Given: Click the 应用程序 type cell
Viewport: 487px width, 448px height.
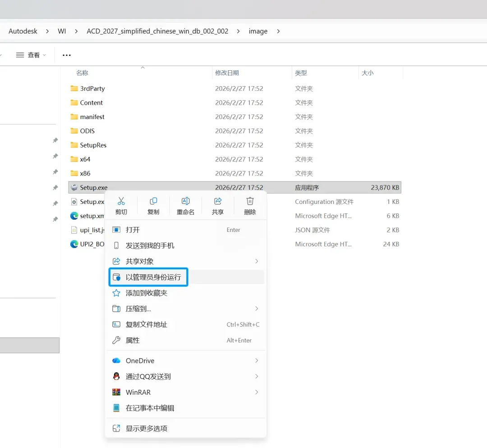Looking at the screenshot, I should (307, 188).
